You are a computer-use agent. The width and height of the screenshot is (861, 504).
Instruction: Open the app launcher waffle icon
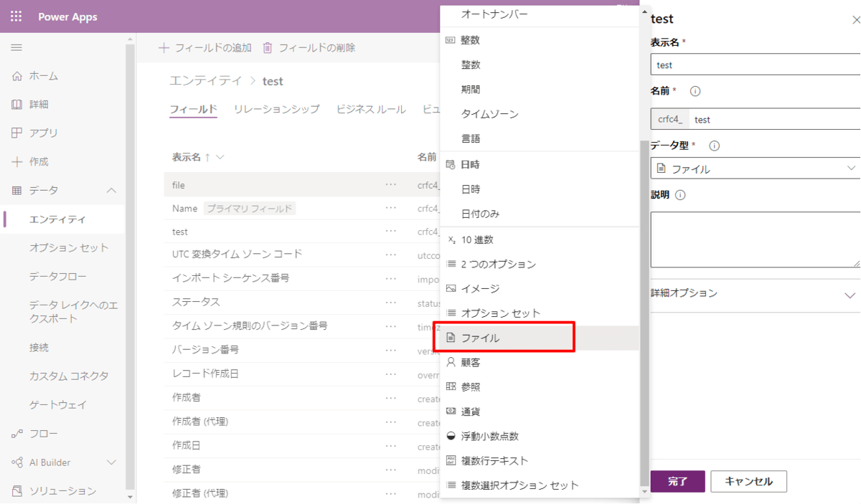(17, 16)
